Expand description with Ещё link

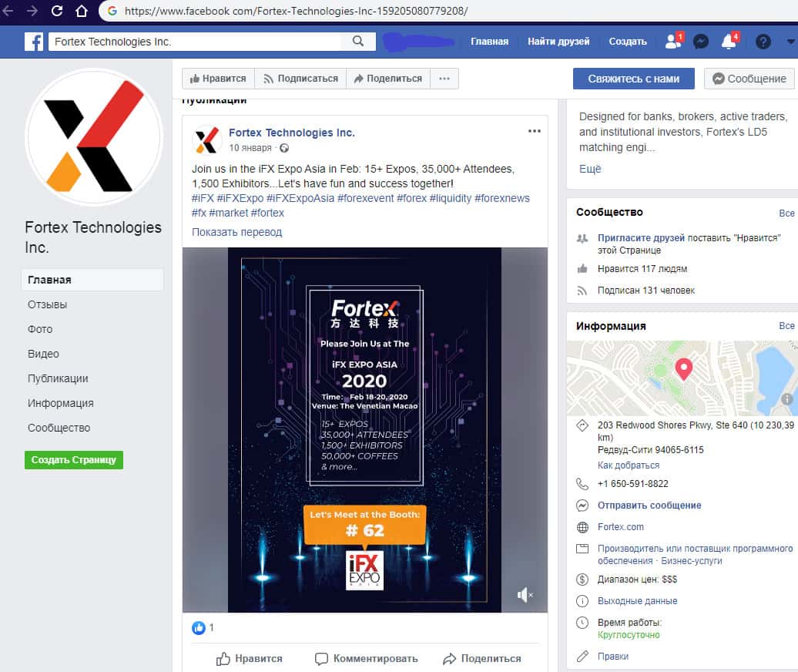tap(590, 169)
